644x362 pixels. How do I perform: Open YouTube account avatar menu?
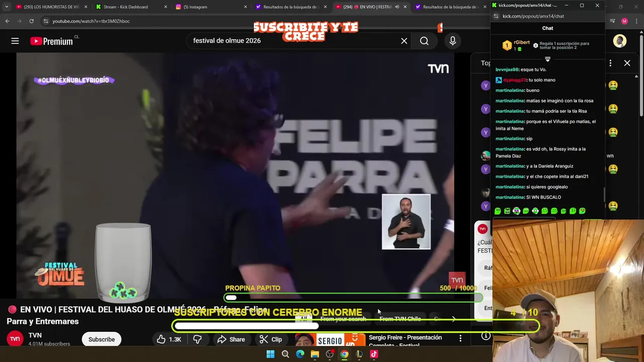pyautogui.click(x=620, y=41)
